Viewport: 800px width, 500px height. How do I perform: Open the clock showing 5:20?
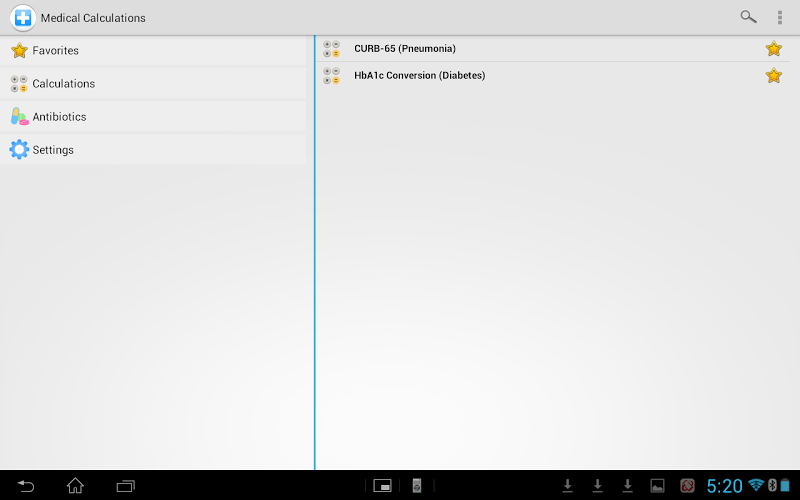tap(724, 486)
